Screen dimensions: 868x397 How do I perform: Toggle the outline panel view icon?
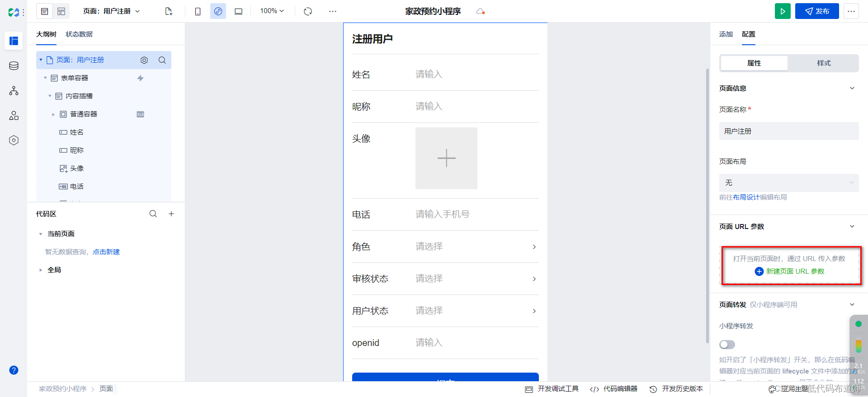(x=44, y=11)
